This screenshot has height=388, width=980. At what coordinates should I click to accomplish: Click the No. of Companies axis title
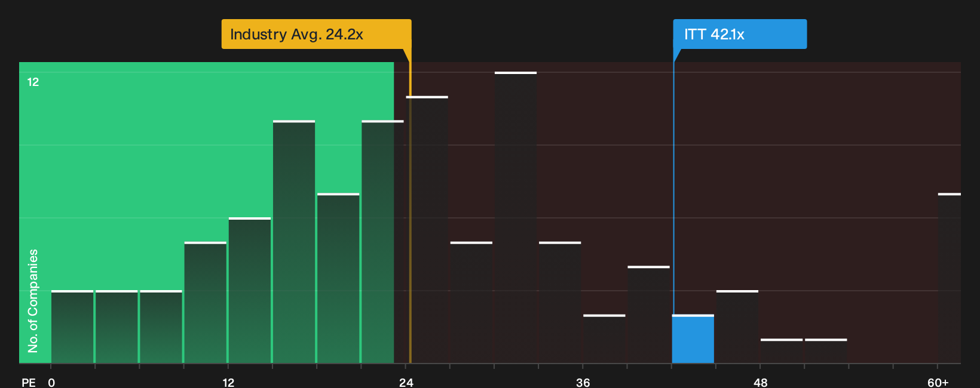[33, 300]
